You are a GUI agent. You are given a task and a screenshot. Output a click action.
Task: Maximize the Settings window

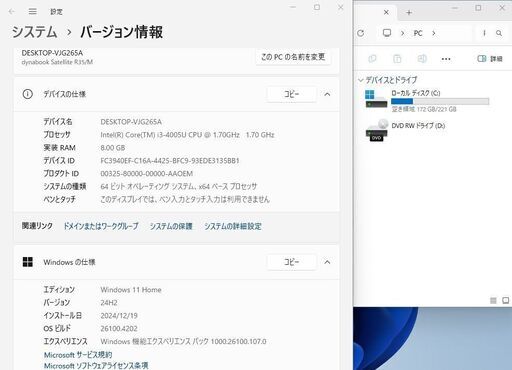pyautogui.click(x=317, y=7)
